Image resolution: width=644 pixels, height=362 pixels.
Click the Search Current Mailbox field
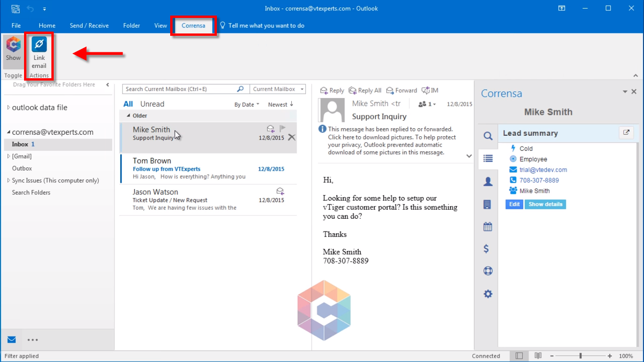coord(179,89)
